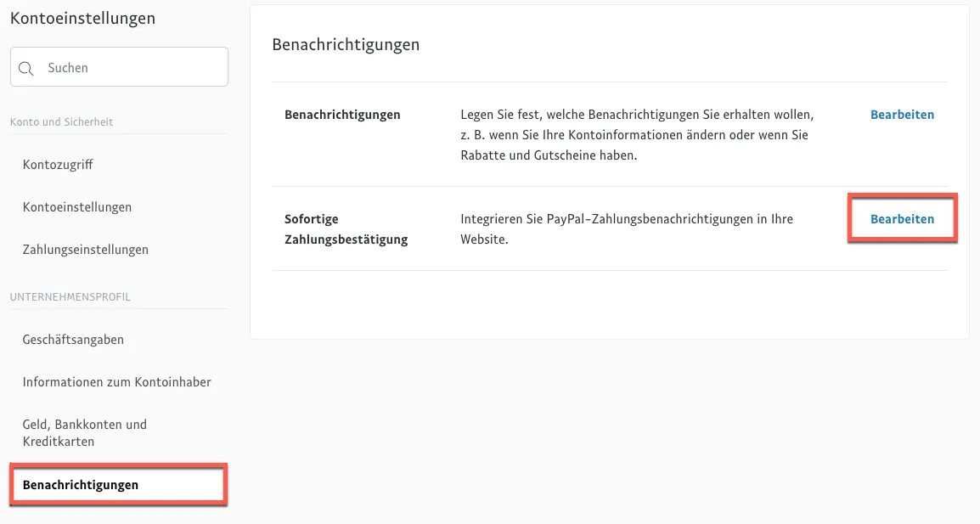
Task: Click the Benachrichtigungen row label
Action: 342,115
